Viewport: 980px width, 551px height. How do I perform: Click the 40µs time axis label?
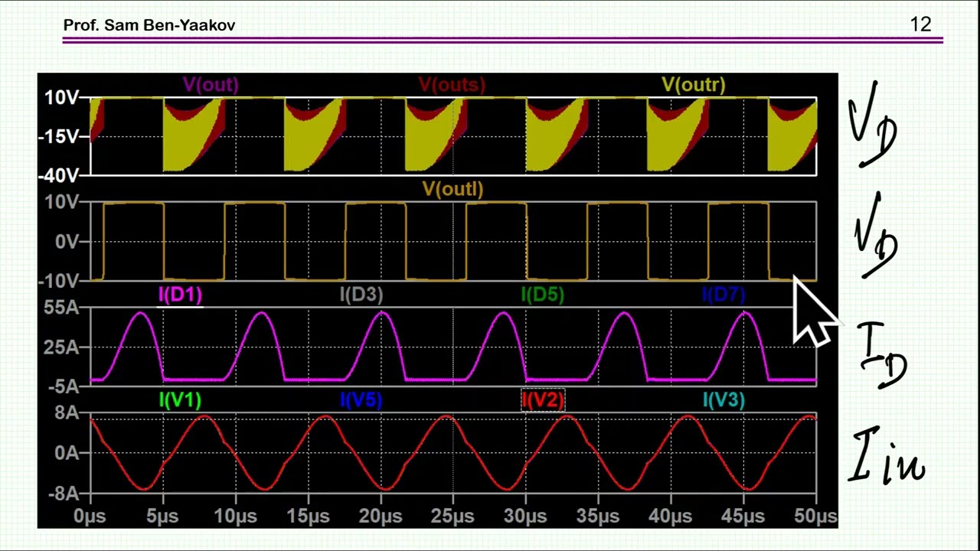click(x=671, y=517)
